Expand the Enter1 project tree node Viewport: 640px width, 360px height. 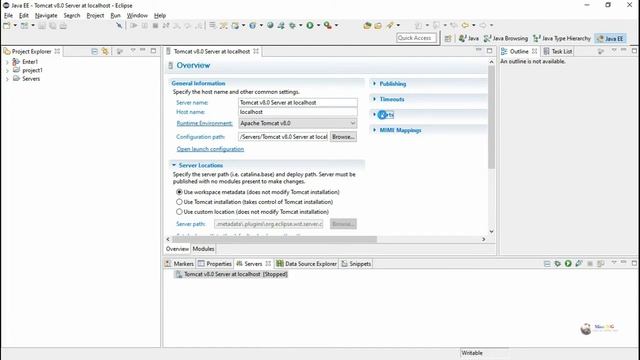(x=7, y=62)
